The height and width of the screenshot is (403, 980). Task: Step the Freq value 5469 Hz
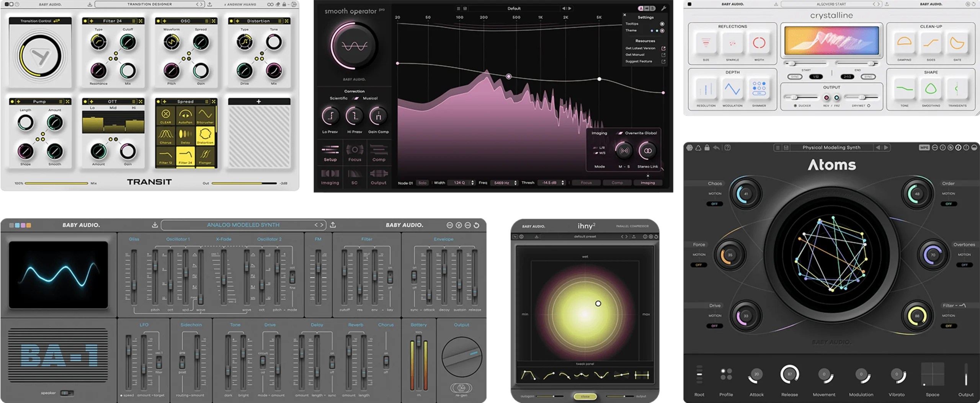point(515,183)
